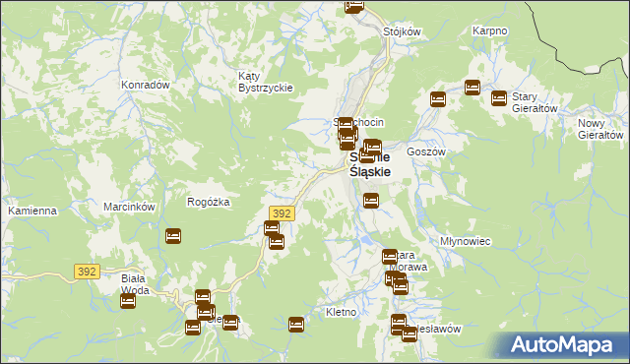The height and width of the screenshot is (364, 630).
Task: Select the 392 road shield near Biała Woda
Action: click(88, 272)
